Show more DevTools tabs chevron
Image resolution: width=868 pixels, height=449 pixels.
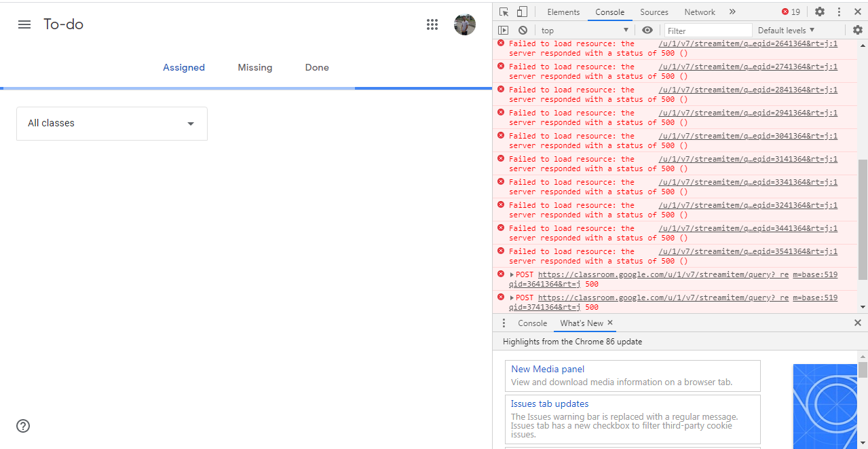pyautogui.click(x=732, y=12)
